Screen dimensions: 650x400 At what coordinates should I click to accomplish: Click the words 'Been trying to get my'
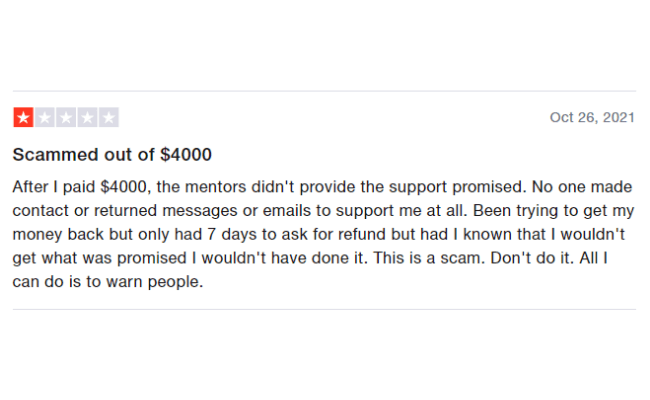[x=553, y=211]
